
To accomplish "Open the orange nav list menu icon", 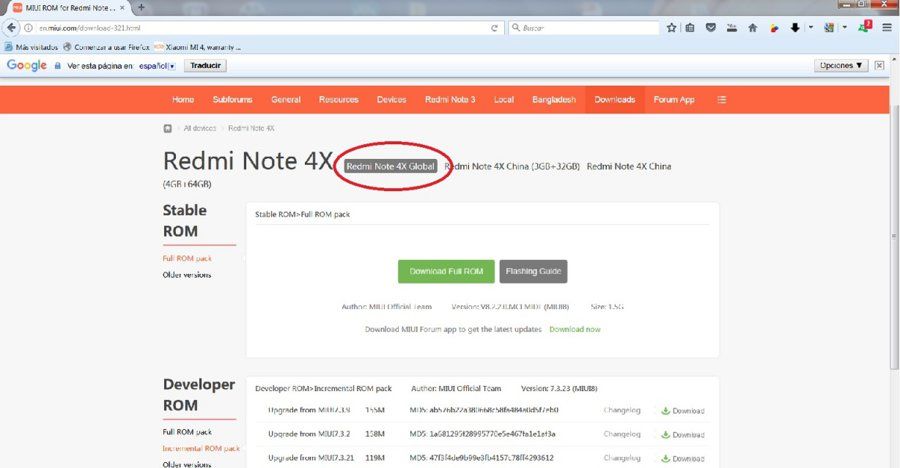I will click(722, 99).
